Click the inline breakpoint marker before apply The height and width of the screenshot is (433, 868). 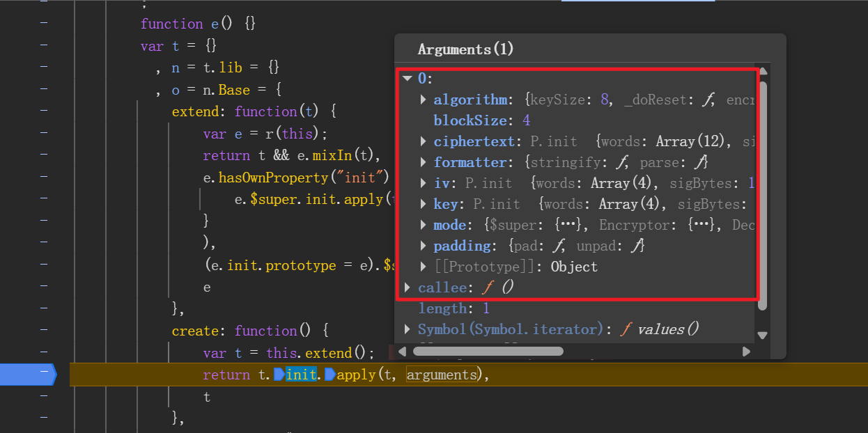click(x=330, y=375)
